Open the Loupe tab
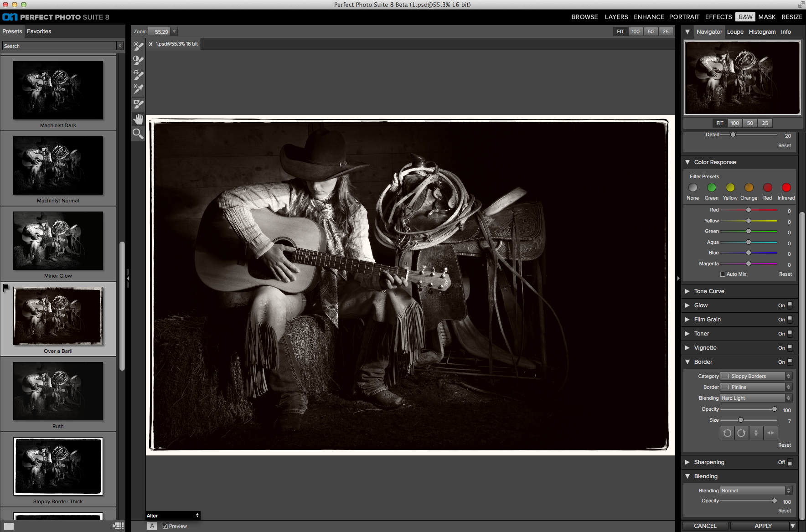 coord(735,32)
